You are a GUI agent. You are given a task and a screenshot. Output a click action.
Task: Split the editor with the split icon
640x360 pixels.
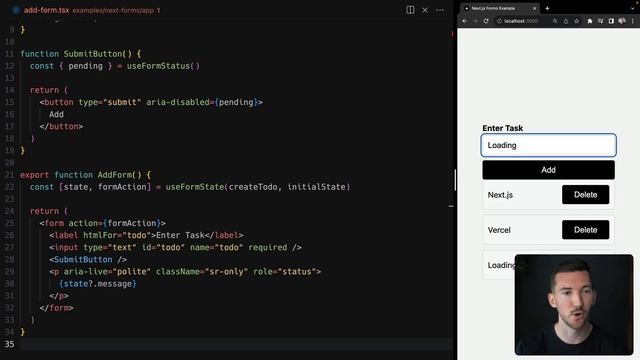point(410,10)
